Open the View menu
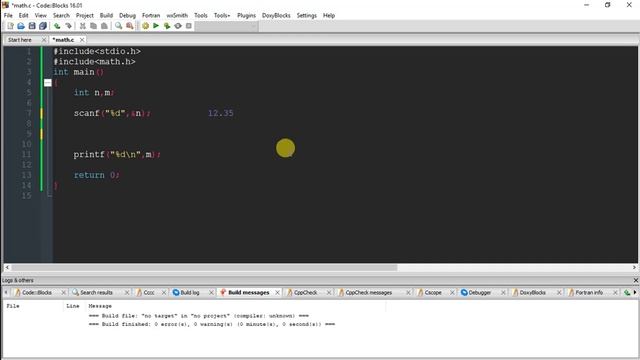Screen dimensions: 640x360 click(40, 16)
